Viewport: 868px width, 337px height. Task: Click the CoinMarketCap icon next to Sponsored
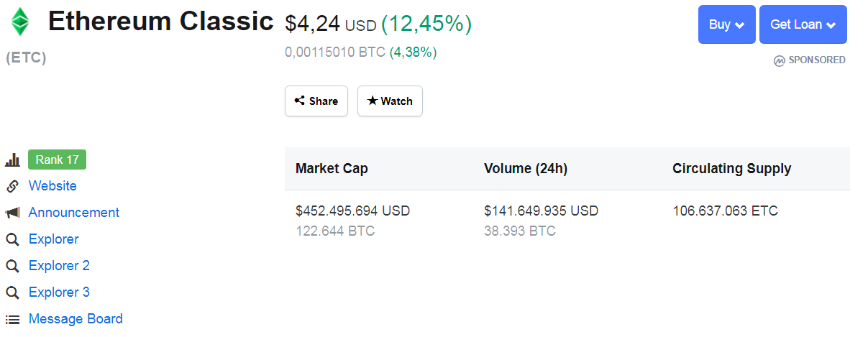click(780, 60)
